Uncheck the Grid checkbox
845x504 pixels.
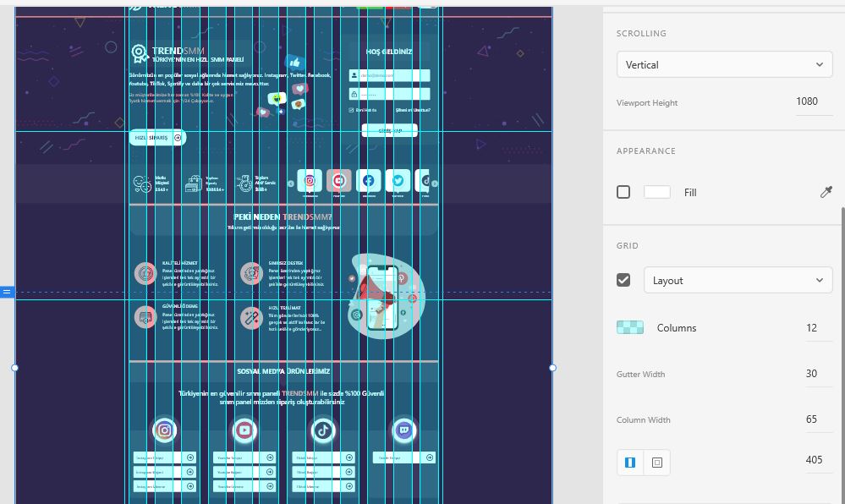[x=623, y=280]
